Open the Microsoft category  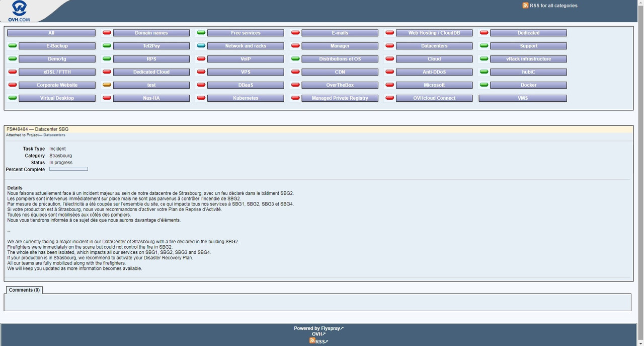pyautogui.click(x=434, y=85)
